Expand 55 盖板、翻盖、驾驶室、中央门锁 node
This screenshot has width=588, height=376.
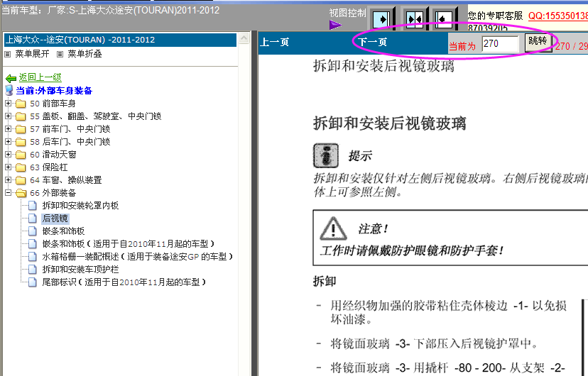coord(8,116)
